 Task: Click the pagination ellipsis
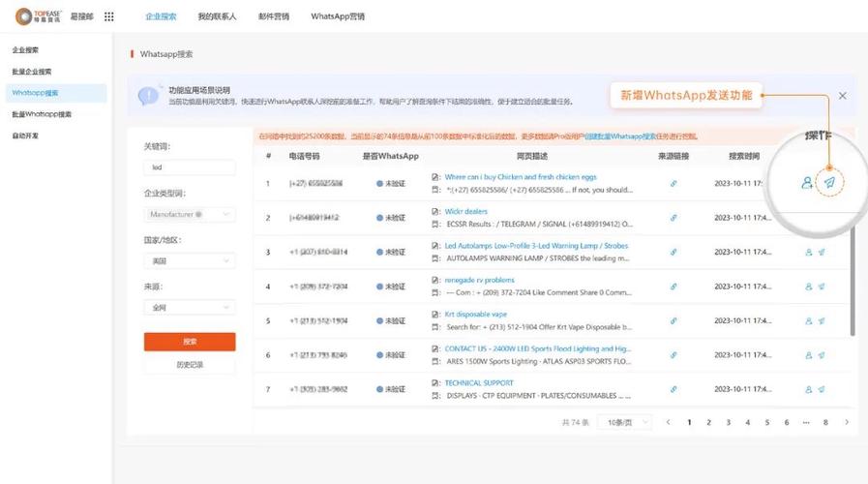point(806,422)
